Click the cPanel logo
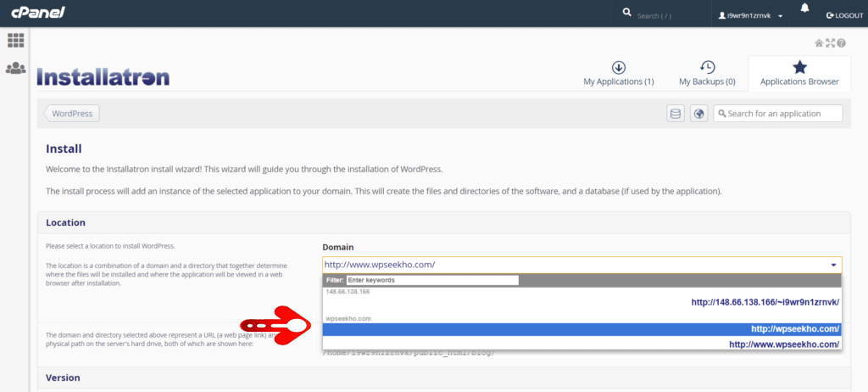The image size is (868, 392). [x=37, y=13]
